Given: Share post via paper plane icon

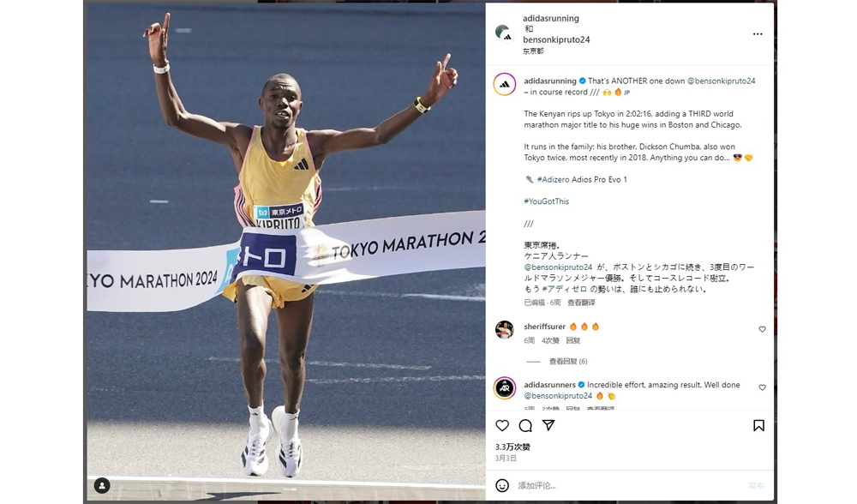Looking at the screenshot, I should (x=548, y=425).
